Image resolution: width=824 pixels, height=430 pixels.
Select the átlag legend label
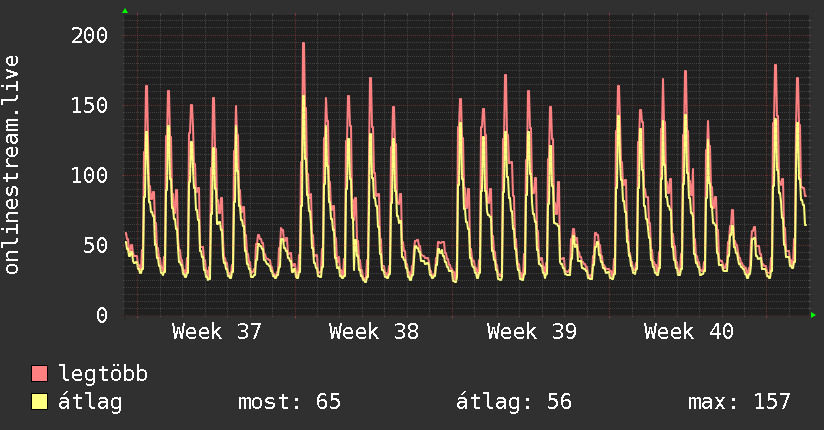(x=90, y=402)
